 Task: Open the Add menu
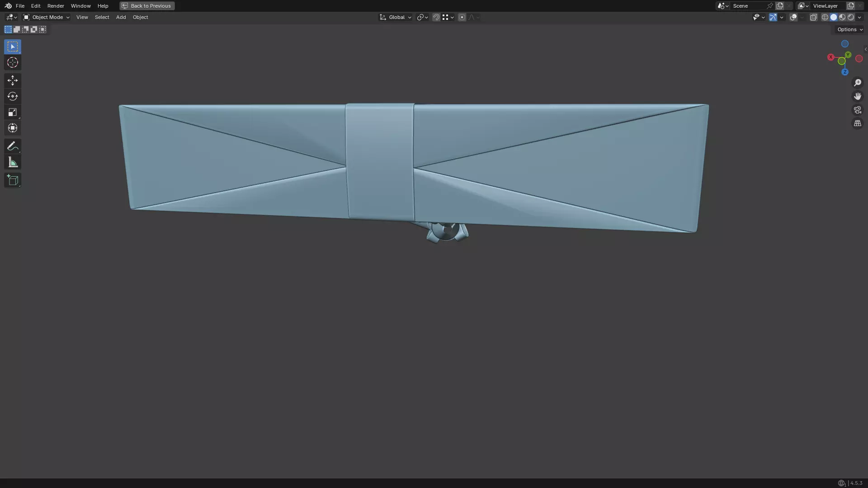point(121,17)
